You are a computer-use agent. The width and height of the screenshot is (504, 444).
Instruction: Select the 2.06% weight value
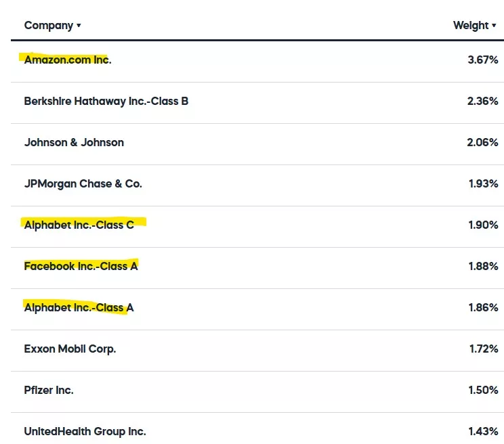tap(482, 142)
